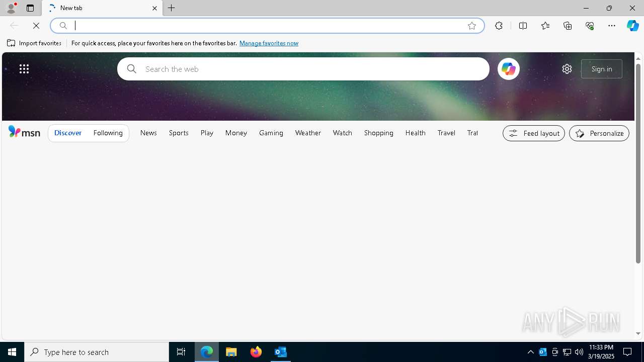The height and width of the screenshot is (362, 644).
Task: Open volume control tray icon
Action: tap(579, 352)
